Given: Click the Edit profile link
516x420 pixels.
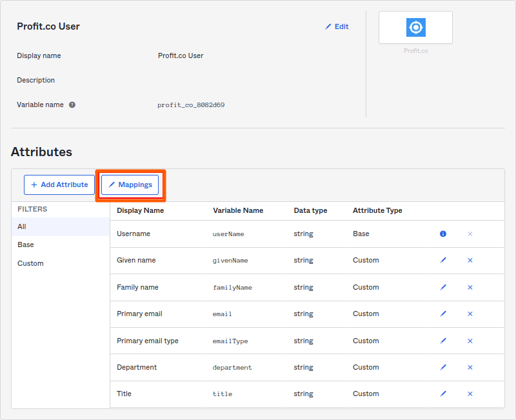Looking at the screenshot, I should [337, 26].
